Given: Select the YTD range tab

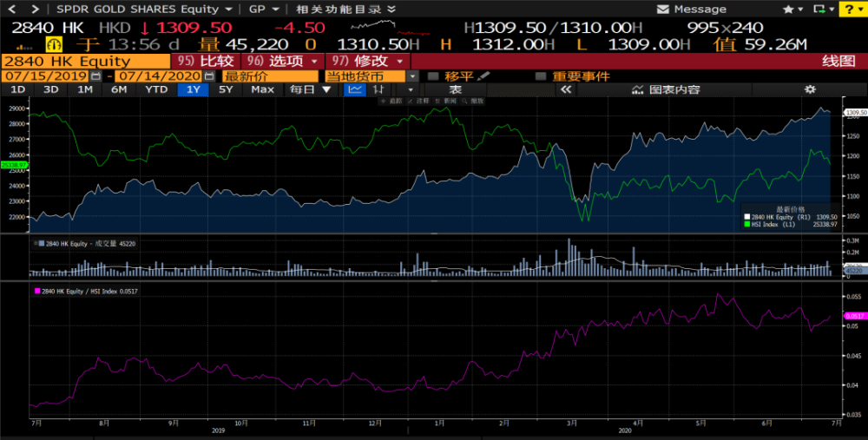Looking at the screenshot, I should (156, 89).
